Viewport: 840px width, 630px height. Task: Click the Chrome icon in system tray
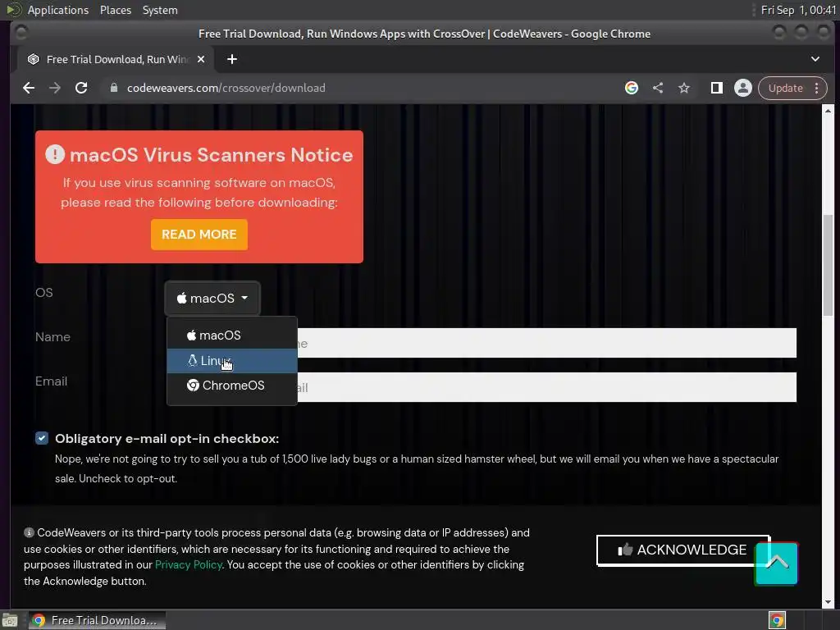click(777, 620)
